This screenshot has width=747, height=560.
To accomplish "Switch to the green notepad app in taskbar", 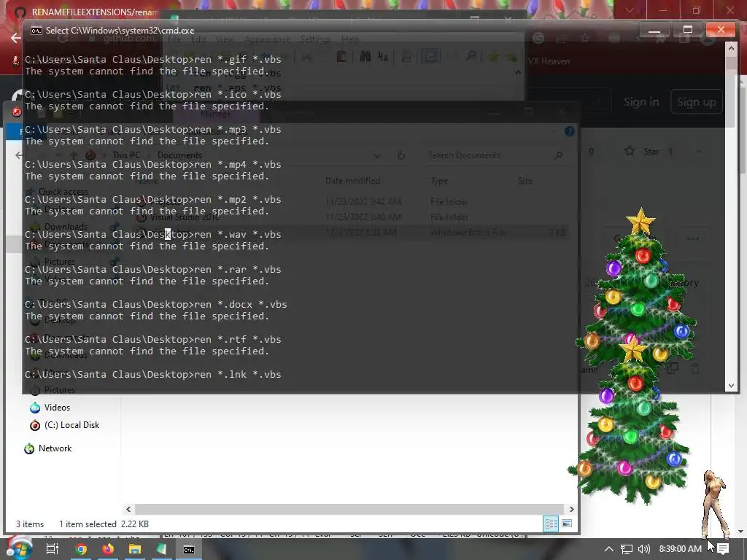I will [161, 549].
